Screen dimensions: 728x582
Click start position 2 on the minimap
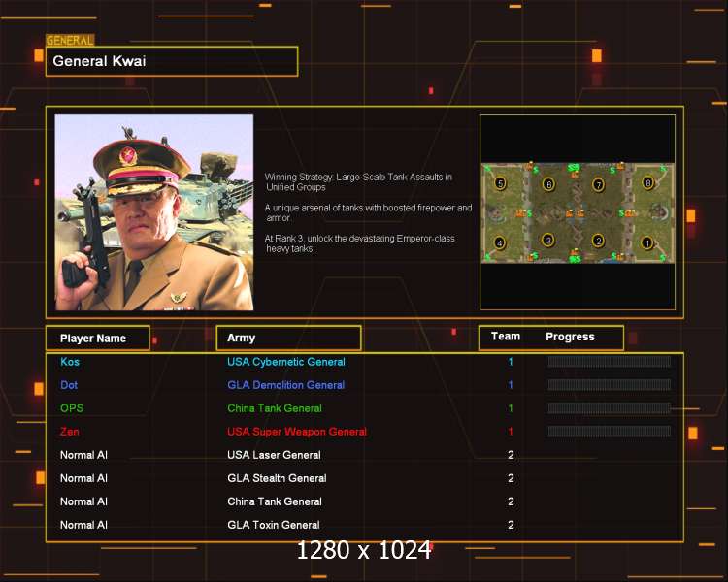(x=598, y=241)
